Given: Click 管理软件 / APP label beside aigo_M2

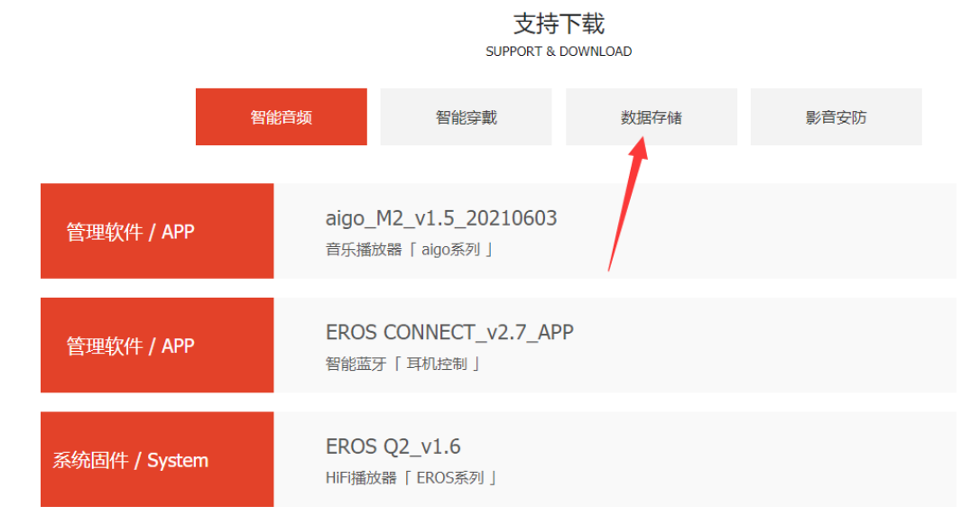Looking at the screenshot, I should (x=130, y=232).
